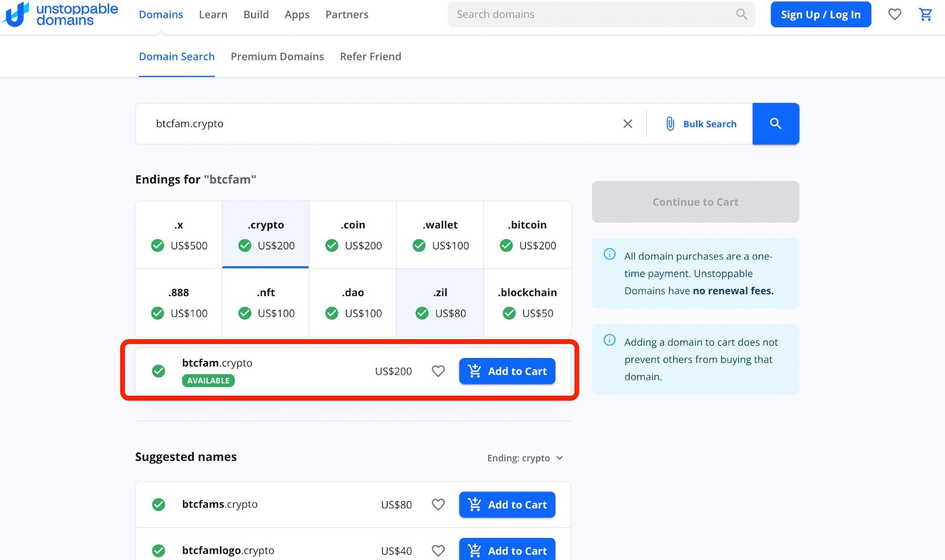Add btcfams.crypto to cart
The width and height of the screenshot is (945, 560).
click(507, 504)
